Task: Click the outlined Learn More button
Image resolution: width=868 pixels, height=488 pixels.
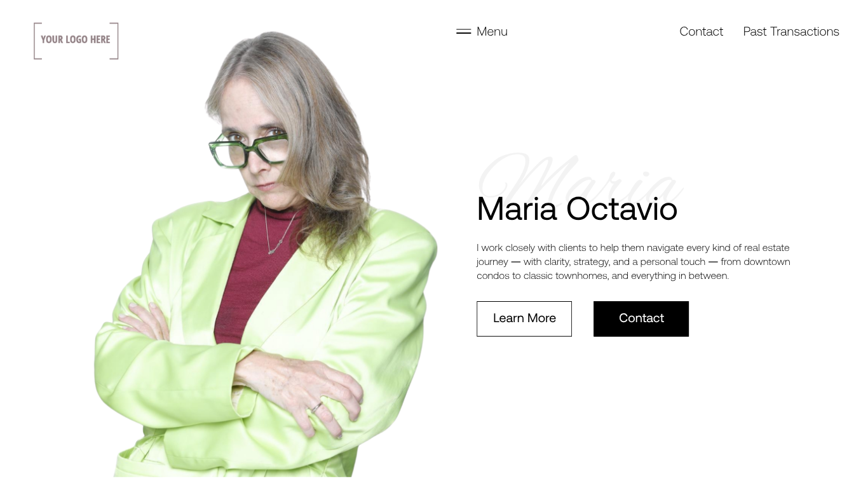Action: (x=524, y=319)
